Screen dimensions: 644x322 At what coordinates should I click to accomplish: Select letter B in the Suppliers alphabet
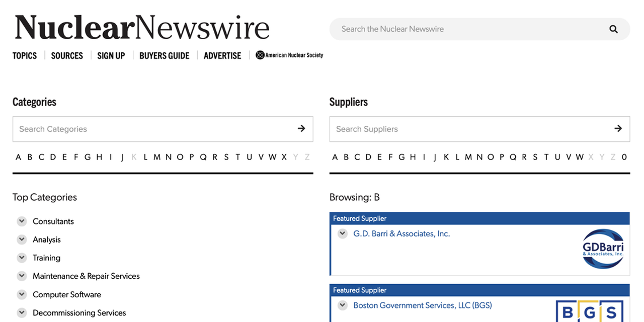(346, 157)
